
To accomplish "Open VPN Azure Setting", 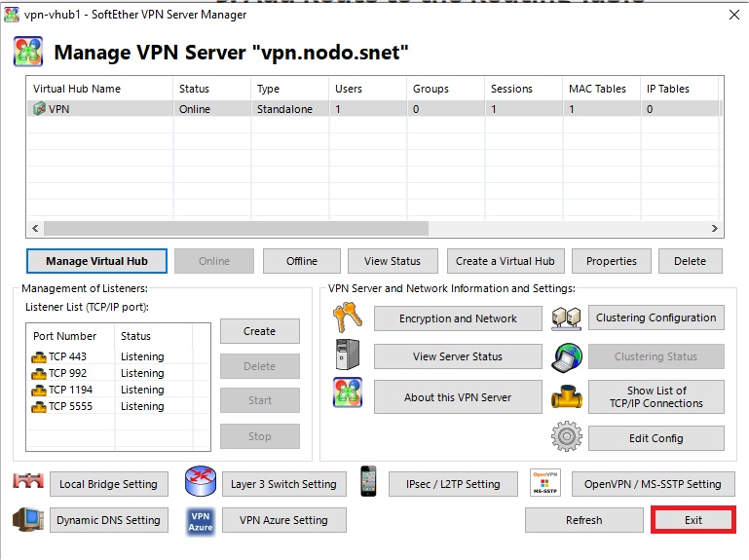I will click(x=284, y=520).
